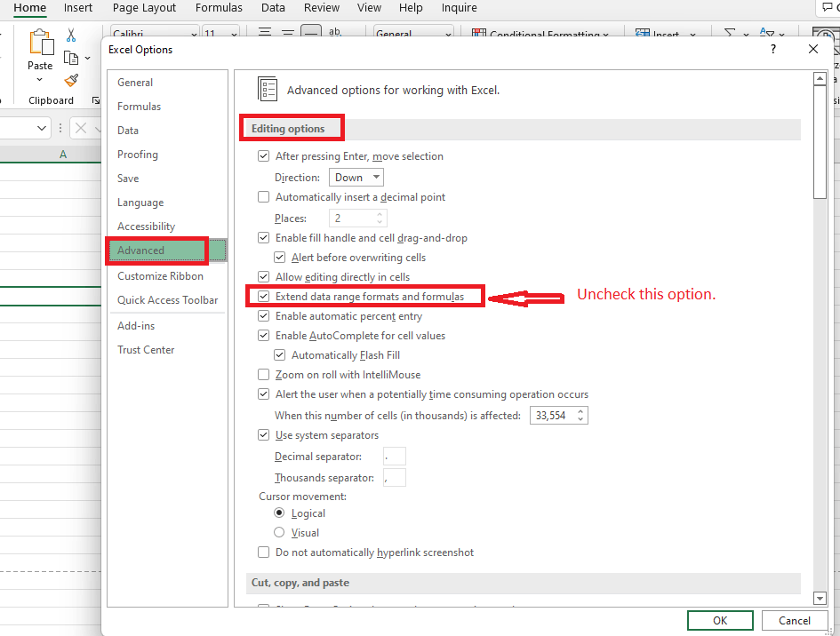Click the Conditional Formatting icon
Image resolution: width=840 pixels, height=636 pixels.
click(479, 34)
